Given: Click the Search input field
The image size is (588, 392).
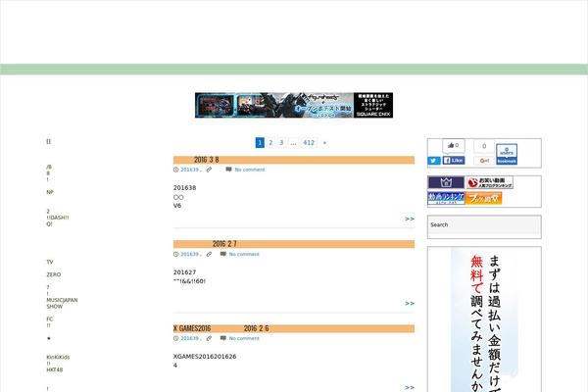Looking at the screenshot, I should point(484,225).
